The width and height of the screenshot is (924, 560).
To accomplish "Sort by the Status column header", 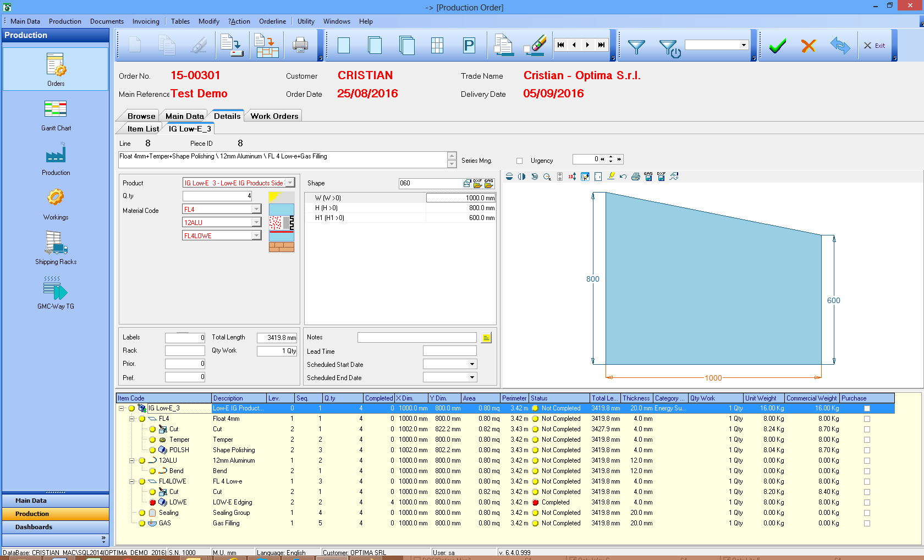I will pyautogui.click(x=559, y=398).
